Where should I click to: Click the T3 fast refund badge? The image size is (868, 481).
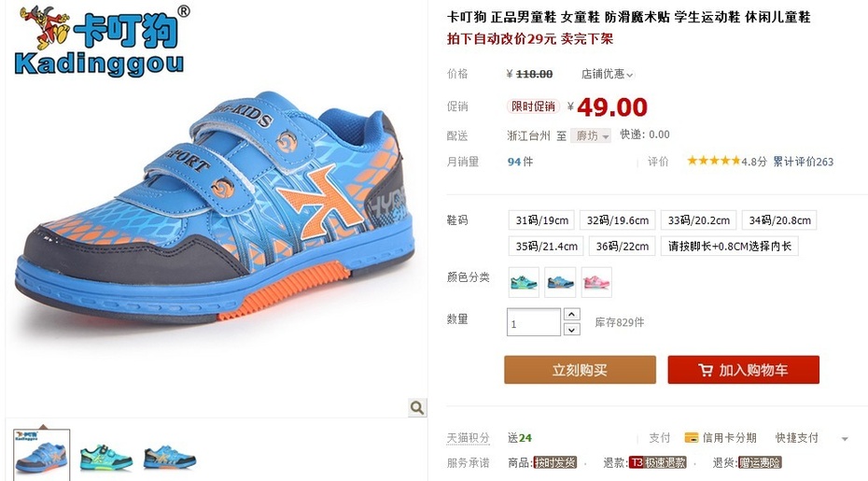[x=658, y=462]
